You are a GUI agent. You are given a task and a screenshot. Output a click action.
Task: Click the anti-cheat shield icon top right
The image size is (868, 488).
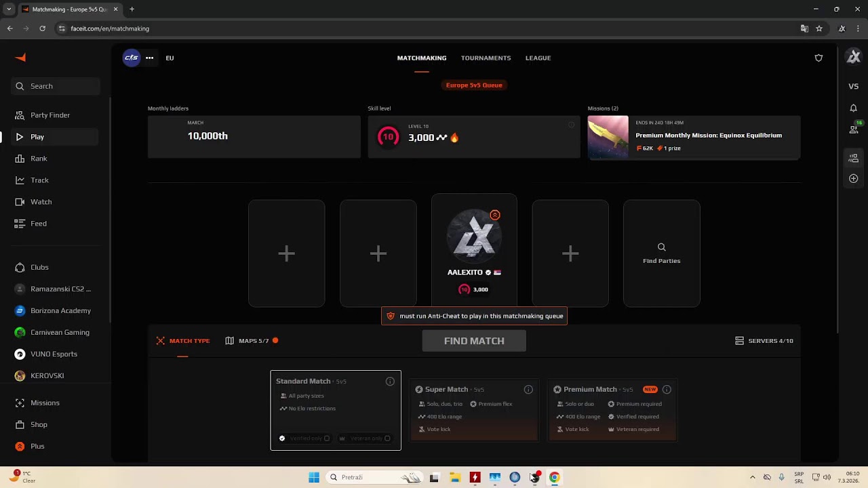[818, 58]
